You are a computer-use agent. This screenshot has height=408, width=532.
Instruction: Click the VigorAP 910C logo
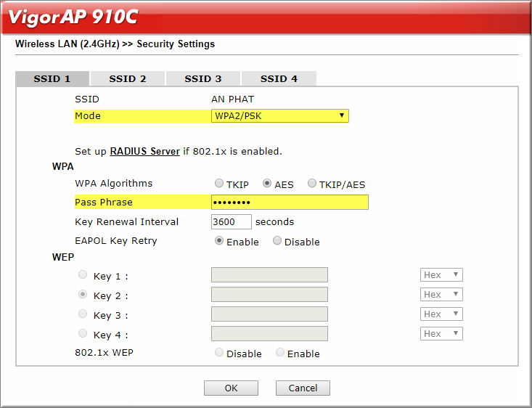pos(73,17)
